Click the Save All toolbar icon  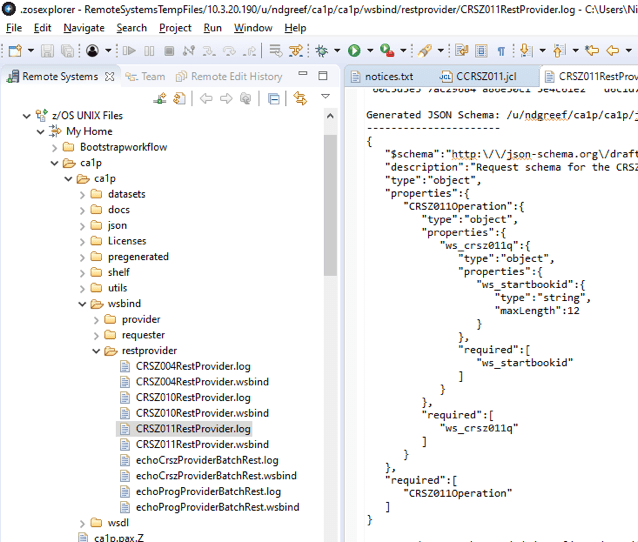pos(67,51)
